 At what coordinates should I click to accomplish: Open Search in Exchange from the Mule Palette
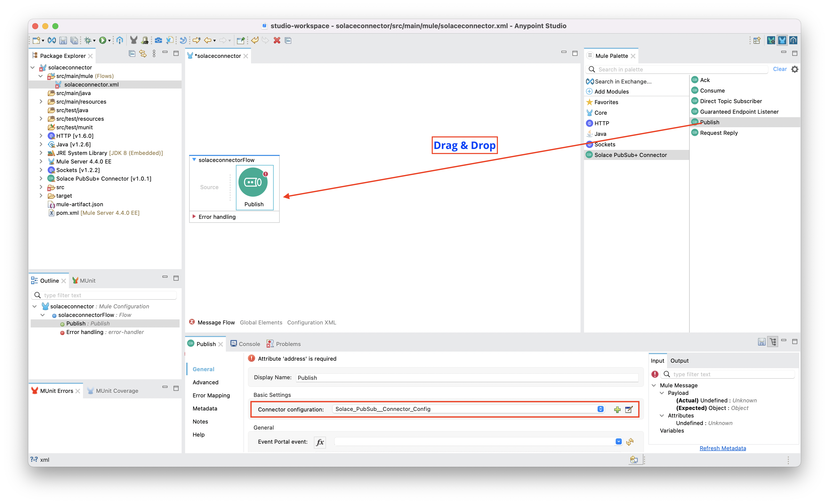[623, 81]
